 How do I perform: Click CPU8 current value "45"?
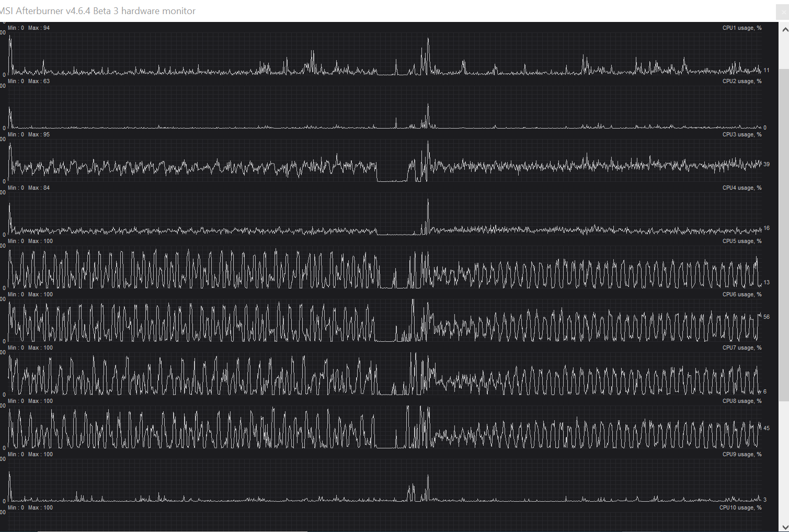pos(767,429)
